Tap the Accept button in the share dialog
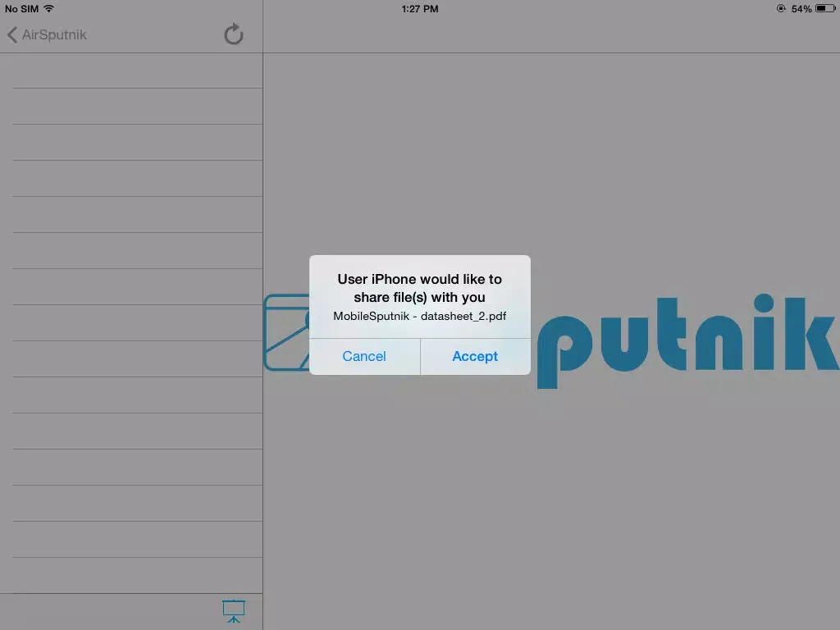This screenshot has width=840, height=630. [475, 356]
